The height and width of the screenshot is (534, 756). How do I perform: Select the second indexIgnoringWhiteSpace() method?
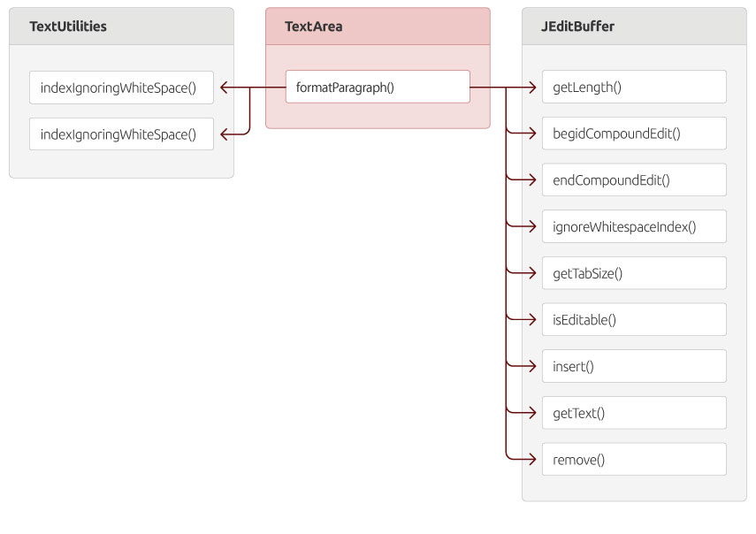(x=121, y=134)
